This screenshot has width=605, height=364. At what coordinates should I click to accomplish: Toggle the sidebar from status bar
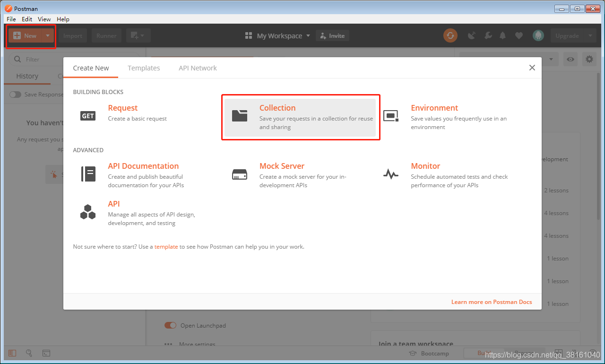[12, 353]
